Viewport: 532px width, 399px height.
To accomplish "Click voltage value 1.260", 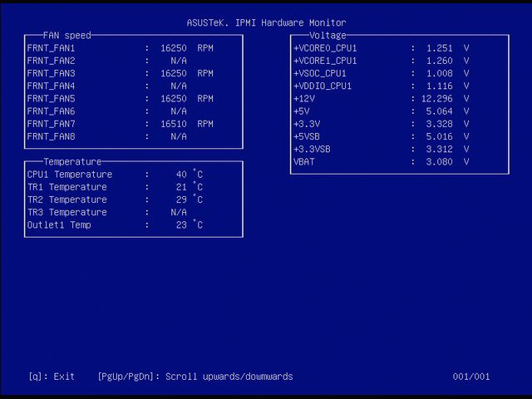I will (440, 61).
